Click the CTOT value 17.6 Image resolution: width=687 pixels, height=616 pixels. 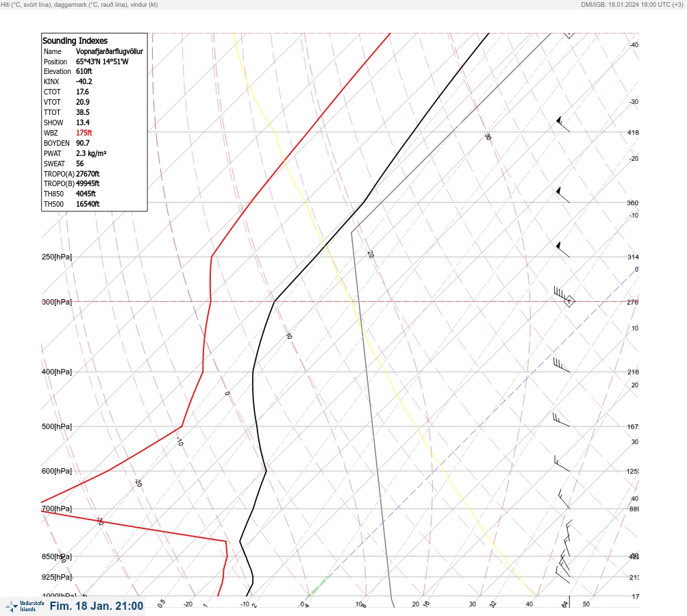pyautogui.click(x=82, y=92)
